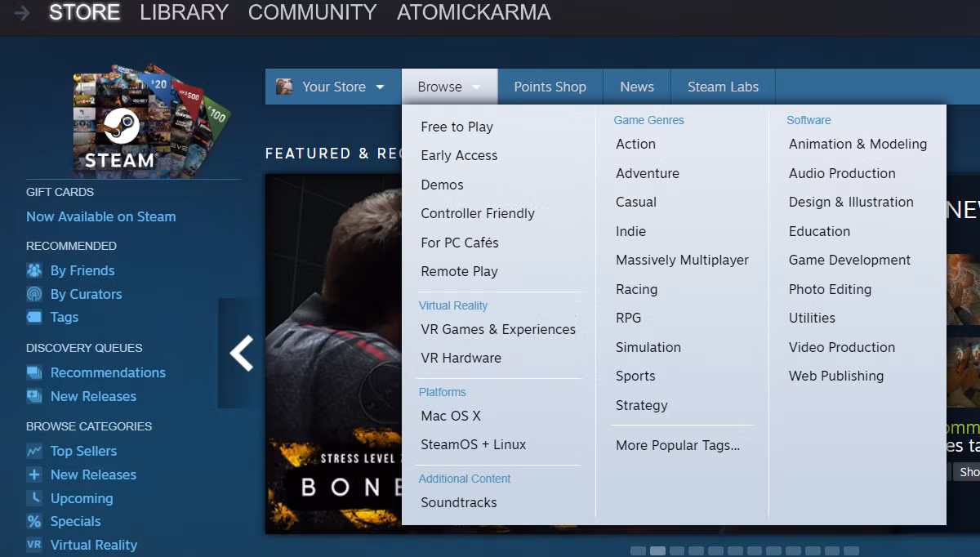This screenshot has height=557, width=980.
Task: Click the Discovery Queues New Releases icon
Action: click(34, 396)
